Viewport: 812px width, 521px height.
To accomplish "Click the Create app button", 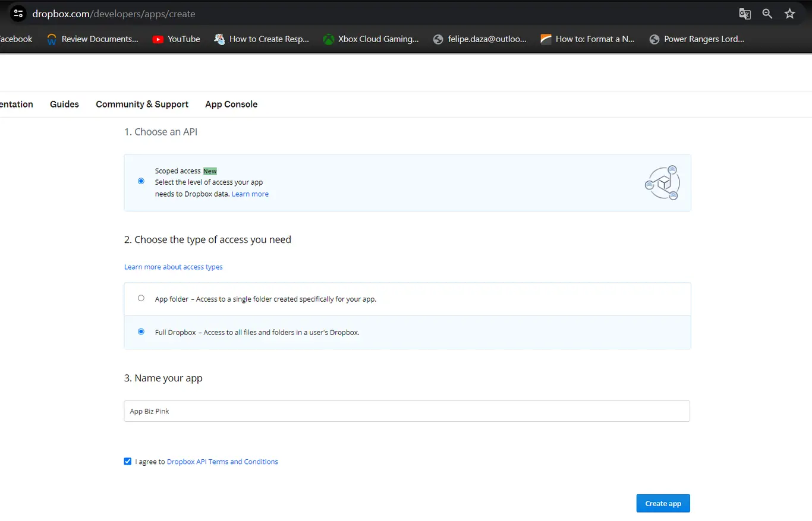I will coord(663,503).
